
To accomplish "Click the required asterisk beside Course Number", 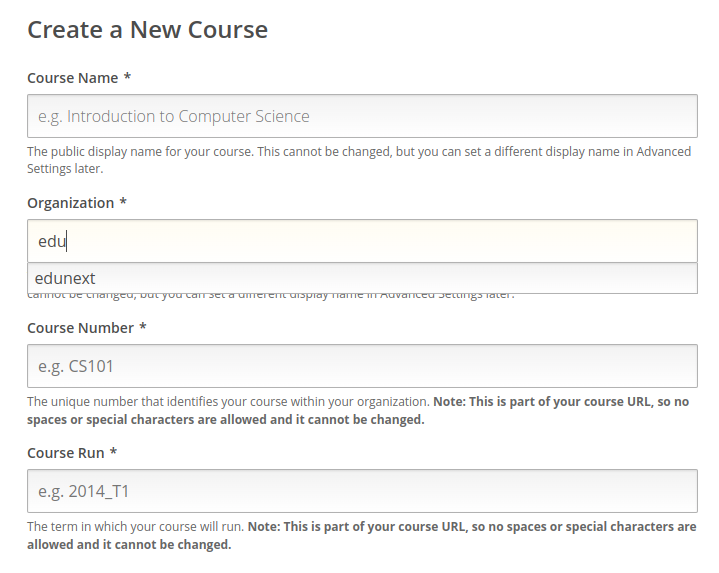I will 143,328.
